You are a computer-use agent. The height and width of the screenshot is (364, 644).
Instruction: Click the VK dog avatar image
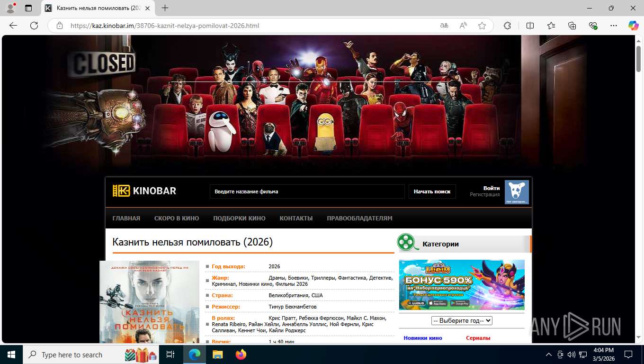pyautogui.click(x=517, y=192)
